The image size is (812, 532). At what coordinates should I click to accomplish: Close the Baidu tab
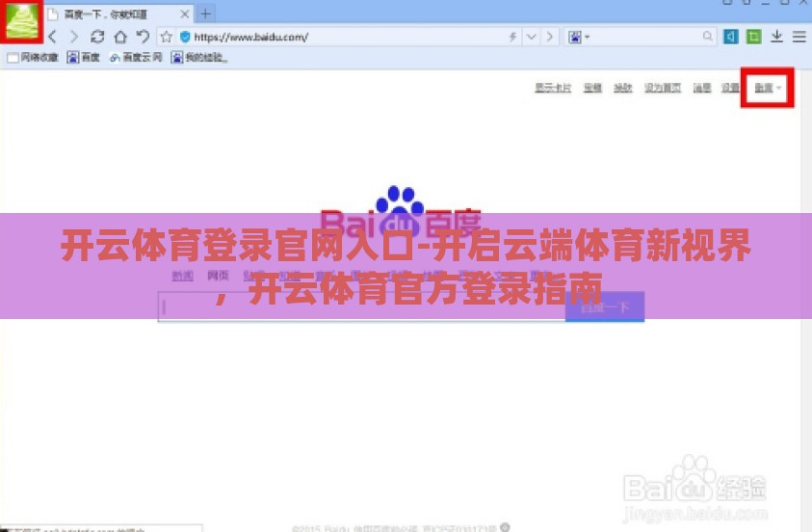point(184,14)
